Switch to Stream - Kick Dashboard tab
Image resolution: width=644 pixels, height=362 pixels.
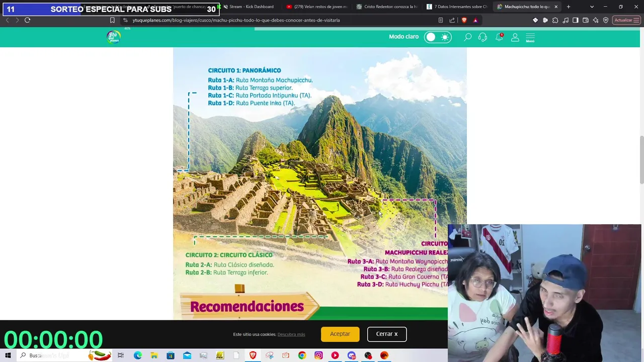(250, 7)
